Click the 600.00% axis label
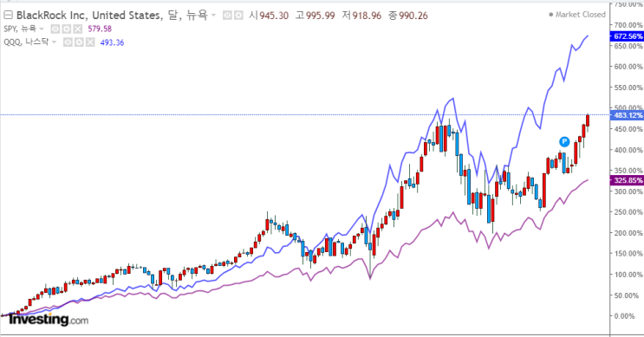This screenshot has height=337, width=644. pos(628,67)
